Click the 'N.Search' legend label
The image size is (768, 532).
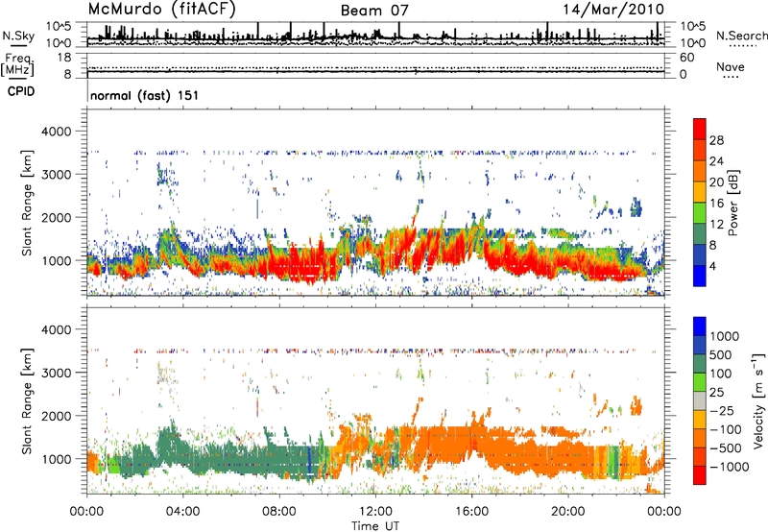click(741, 36)
